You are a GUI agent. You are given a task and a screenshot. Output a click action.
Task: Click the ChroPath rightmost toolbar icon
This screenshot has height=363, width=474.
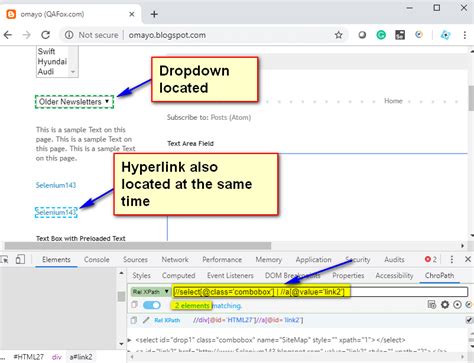pyautogui.click(x=469, y=304)
